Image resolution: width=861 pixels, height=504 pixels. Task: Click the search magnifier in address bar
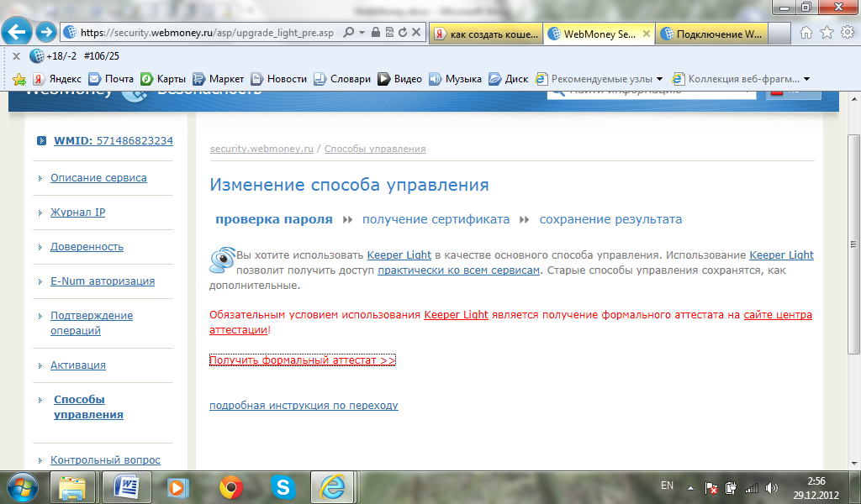tap(348, 33)
